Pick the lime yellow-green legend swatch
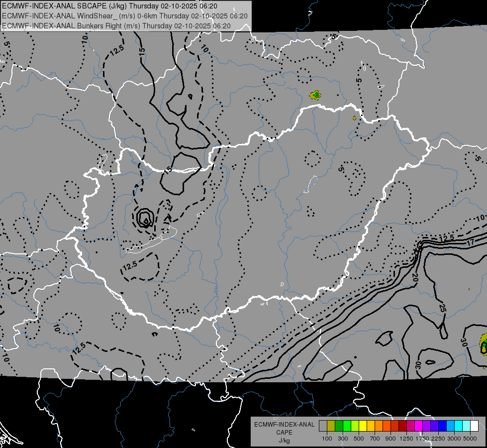The image size is (487, 448). click(x=355, y=426)
